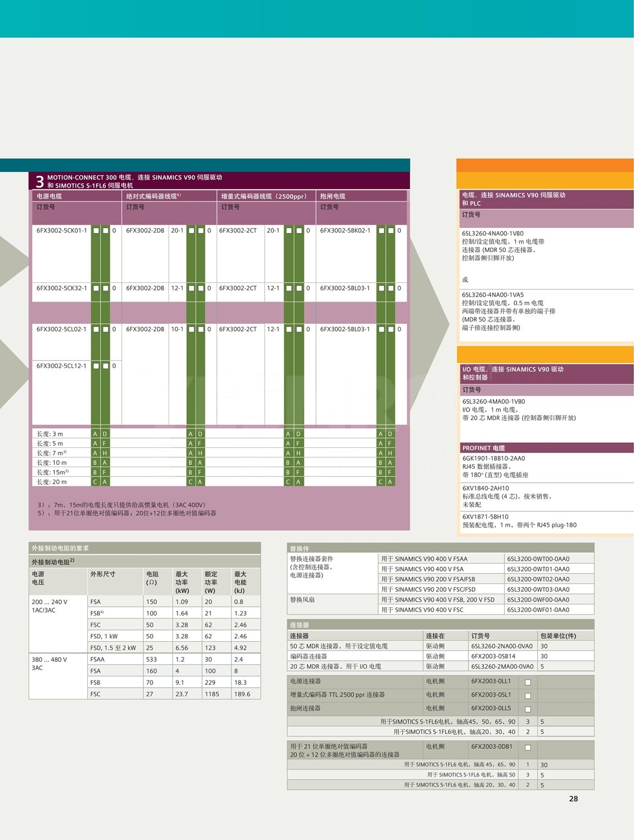Click the large section number 3

pos(39,181)
